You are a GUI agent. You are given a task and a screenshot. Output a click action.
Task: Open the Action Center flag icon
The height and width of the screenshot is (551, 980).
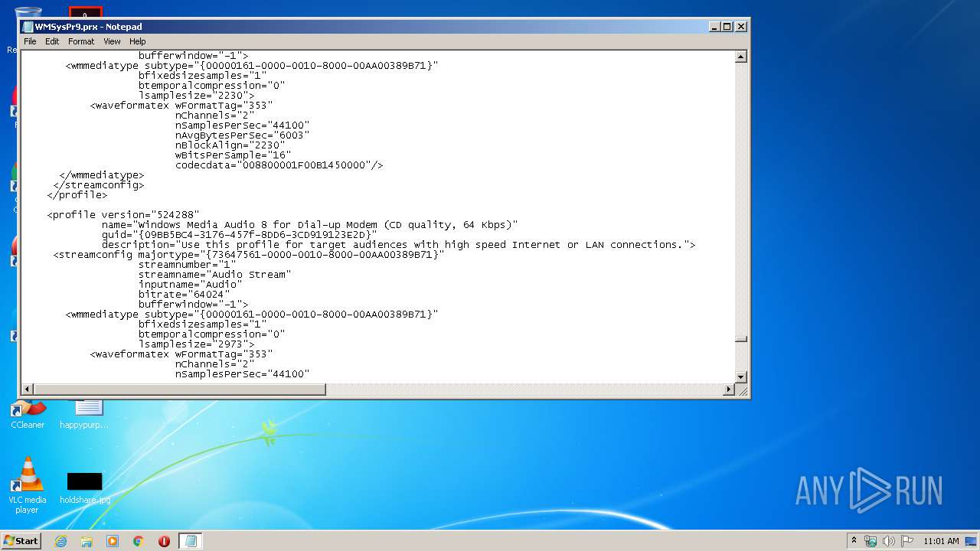(x=907, y=541)
